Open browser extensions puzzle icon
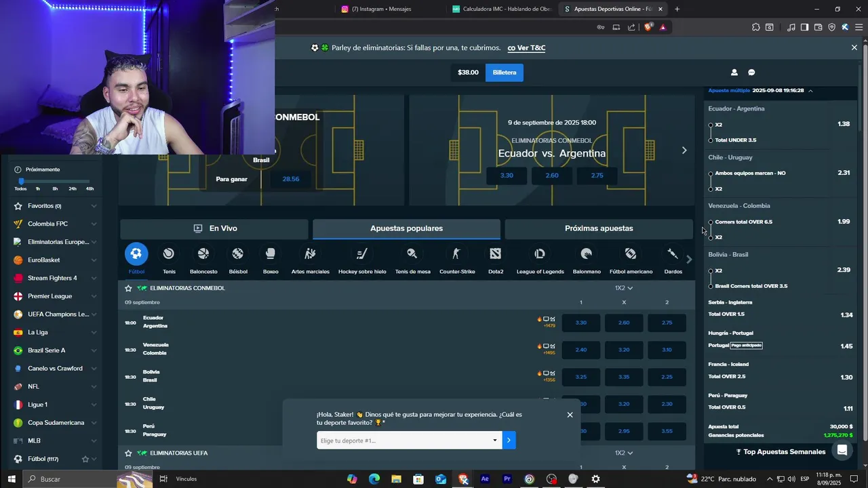 [x=755, y=27]
